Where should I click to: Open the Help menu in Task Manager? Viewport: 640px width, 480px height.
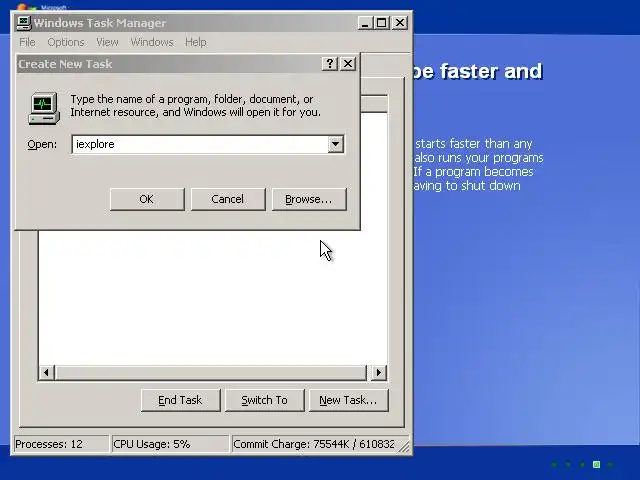tap(196, 42)
